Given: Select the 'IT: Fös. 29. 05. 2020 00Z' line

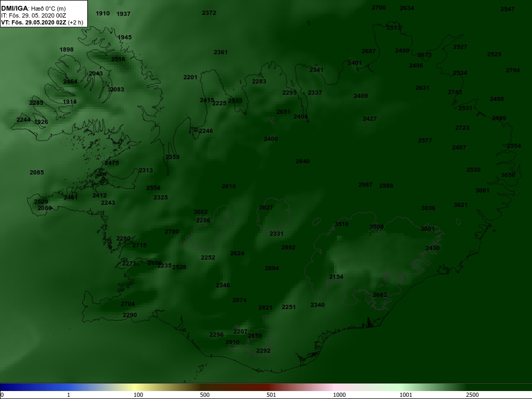Looking at the screenshot, I should pos(34,15).
